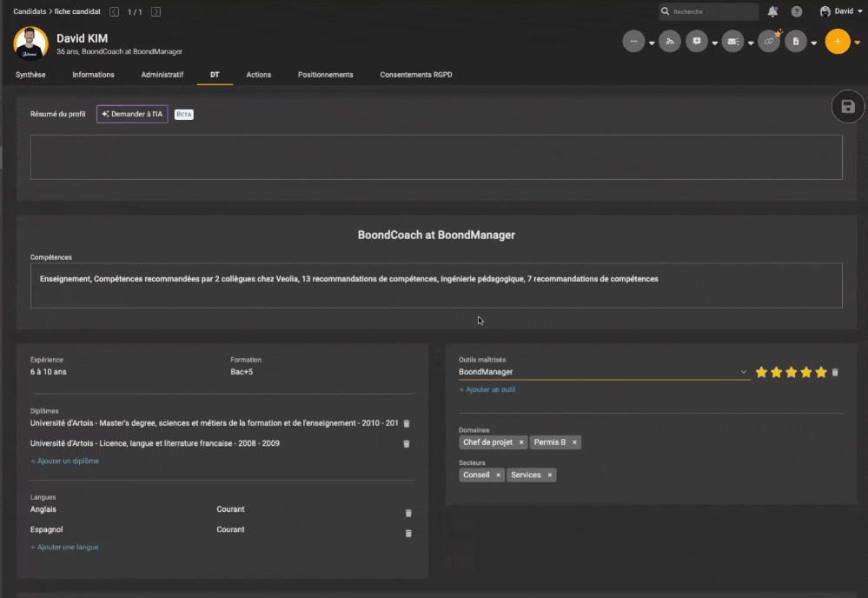Save the profile with the floppy disk icon
Image resolution: width=868 pixels, height=598 pixels.
pyautogui.click(x=848, y=106)
